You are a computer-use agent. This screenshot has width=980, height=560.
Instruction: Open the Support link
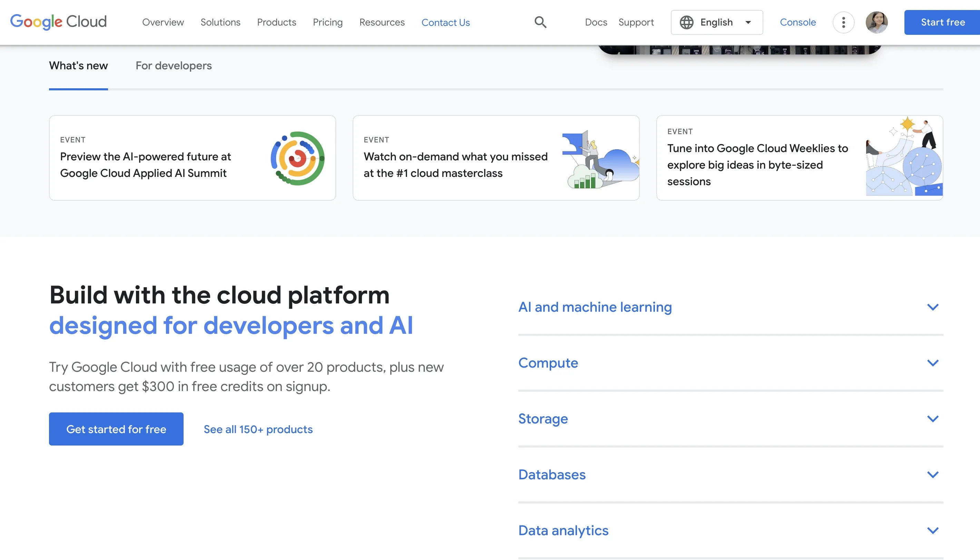636,22
